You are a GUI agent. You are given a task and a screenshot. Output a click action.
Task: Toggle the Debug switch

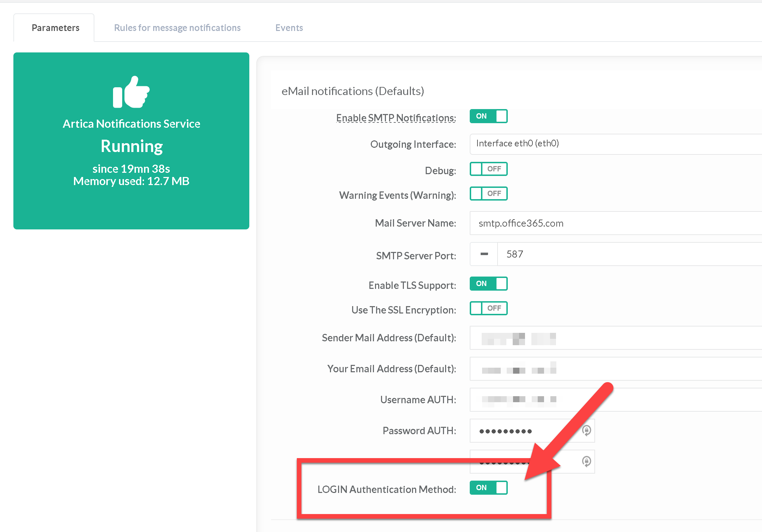488,169
